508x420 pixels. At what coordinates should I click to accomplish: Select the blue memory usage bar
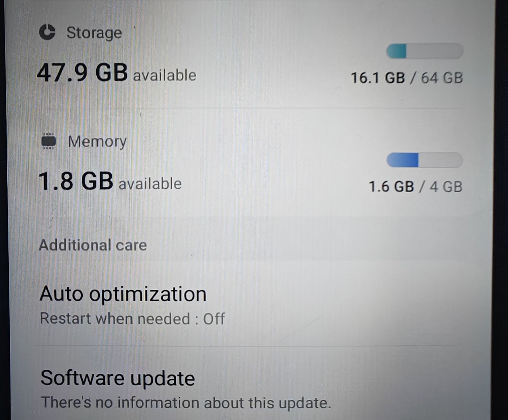click(x=424, y=160)
